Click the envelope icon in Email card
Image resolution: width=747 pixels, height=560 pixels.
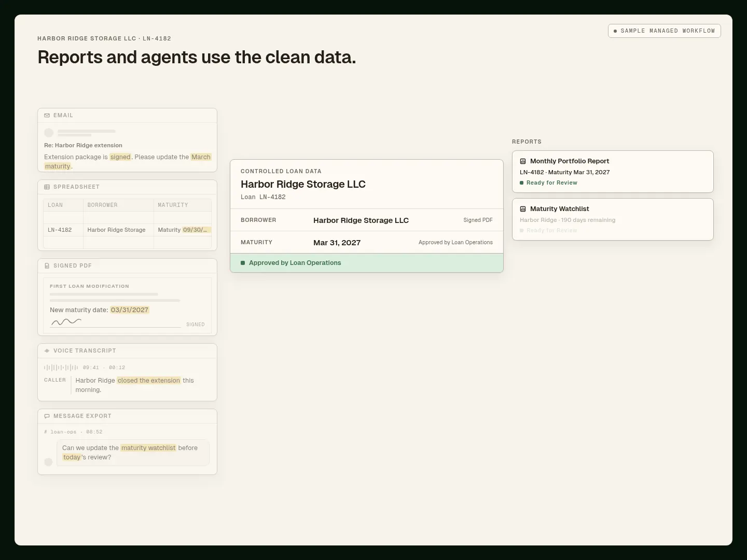click(x=47, y=115)
